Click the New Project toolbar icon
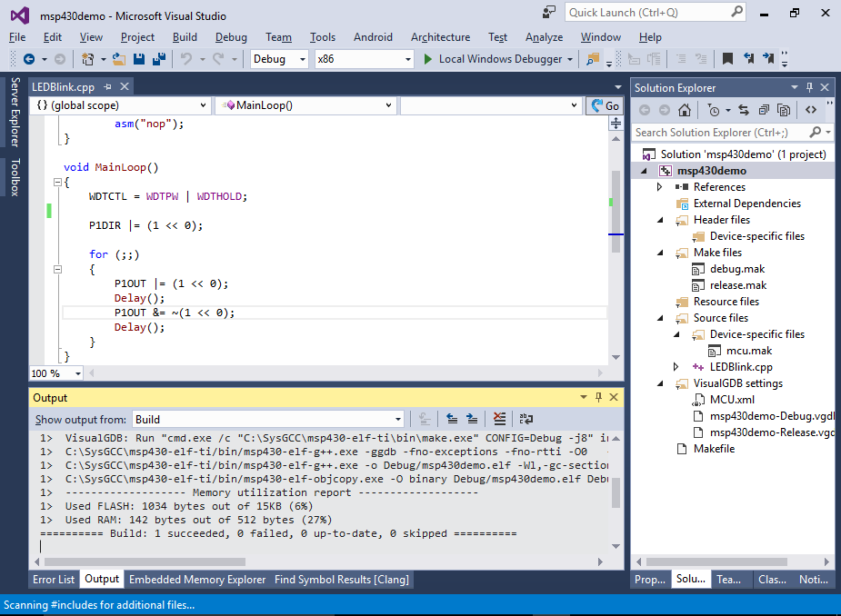The image size is (841, 616). tap(87, 59)
